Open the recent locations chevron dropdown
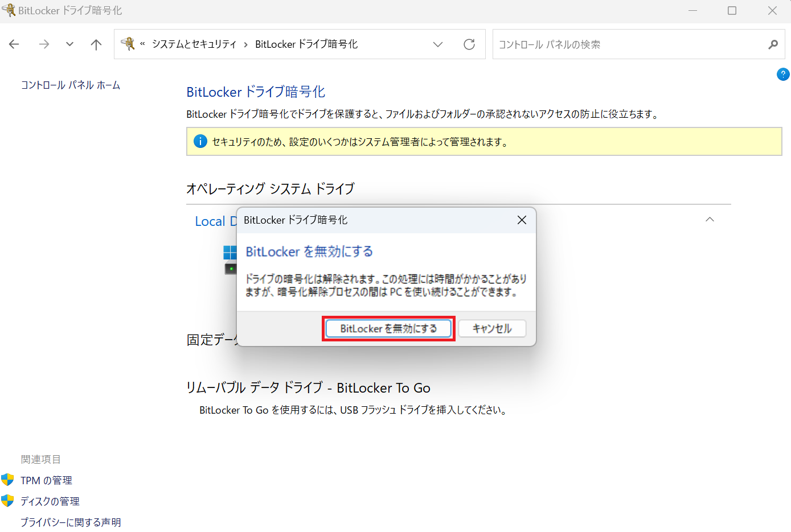The height and width of the screenshot is (532, 791). (x=69, y=44)
